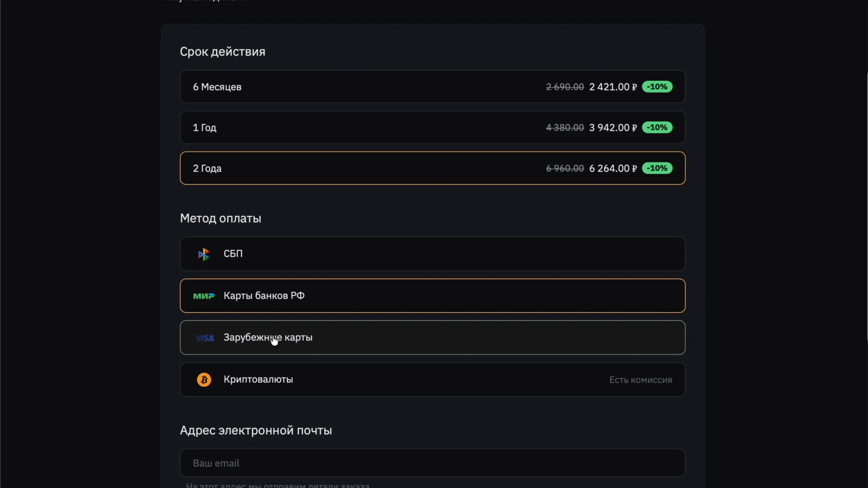This screenshot has width=868, height=488.
Task: Select Карты банков РФ payment option
Action: pos(433,296)
